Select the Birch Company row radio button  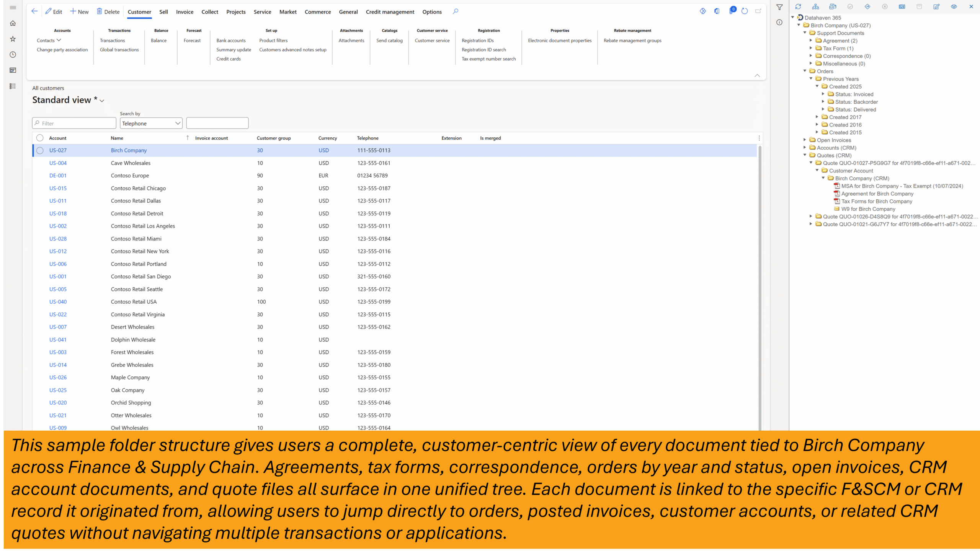tap(40, 150)
